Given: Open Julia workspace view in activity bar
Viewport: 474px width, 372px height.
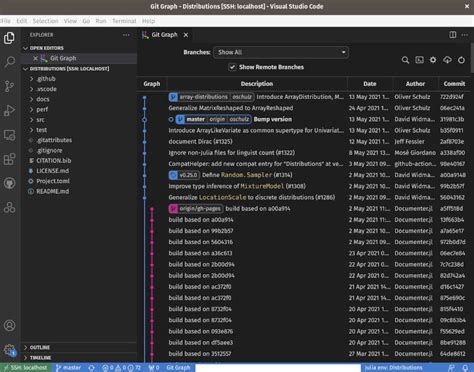Looking at the screenshot, I should [9, 208].
